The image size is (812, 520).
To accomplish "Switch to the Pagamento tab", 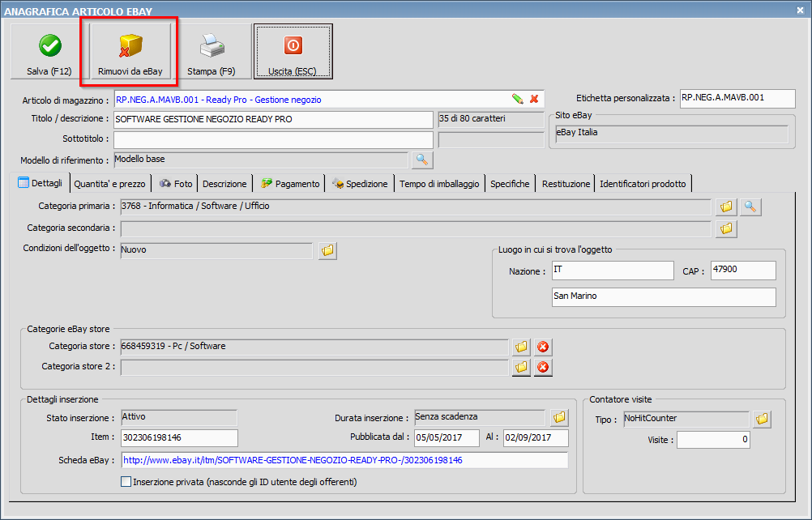I will coord(290,184).
